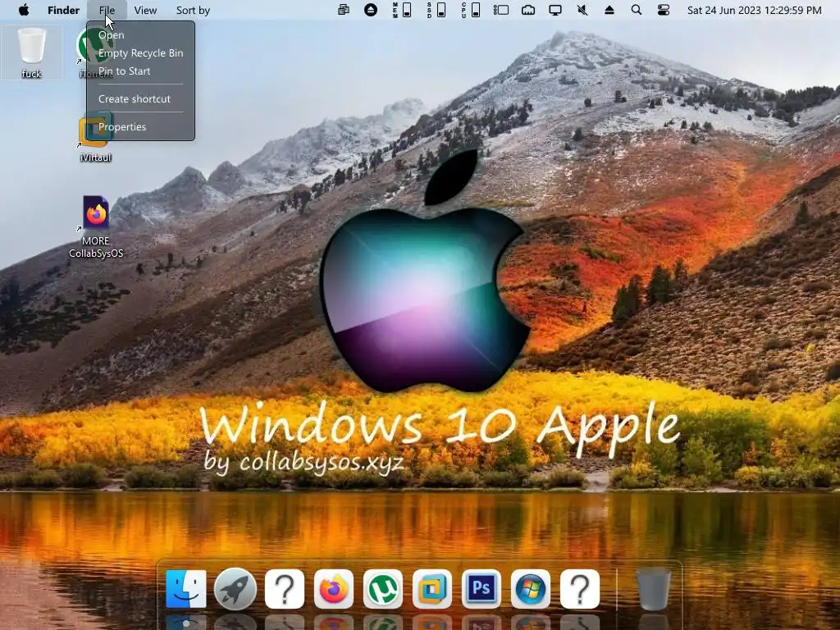Launch the VirtualBox-style dock icon
The height and width of the screenshot is (630, 840).
point(431,589)
